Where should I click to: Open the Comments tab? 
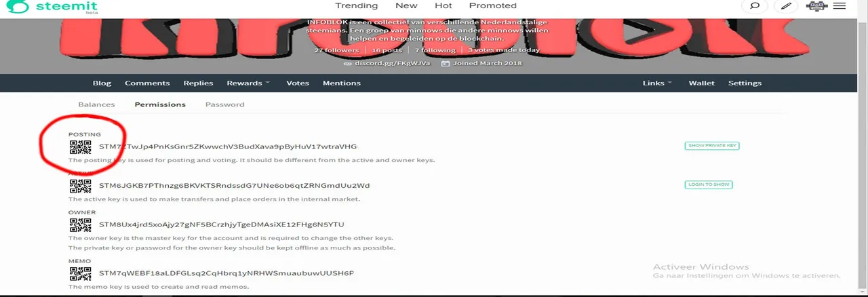(147, 83)
